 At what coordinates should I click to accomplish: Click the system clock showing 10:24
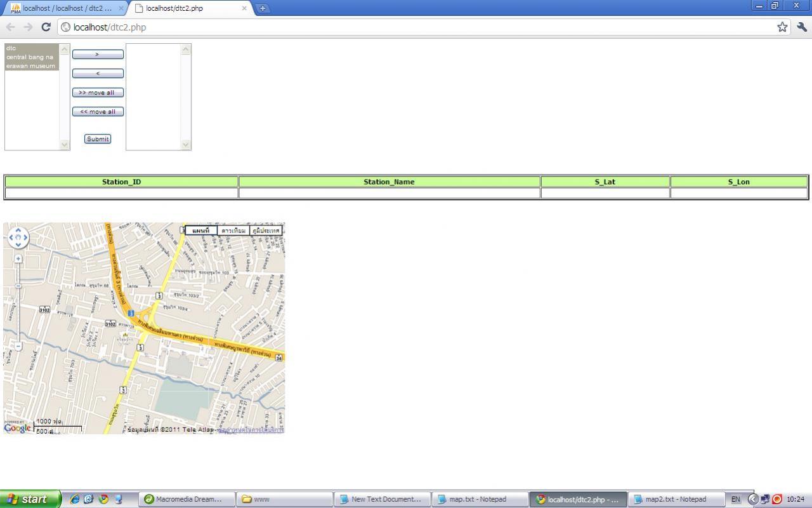[796, 499]
